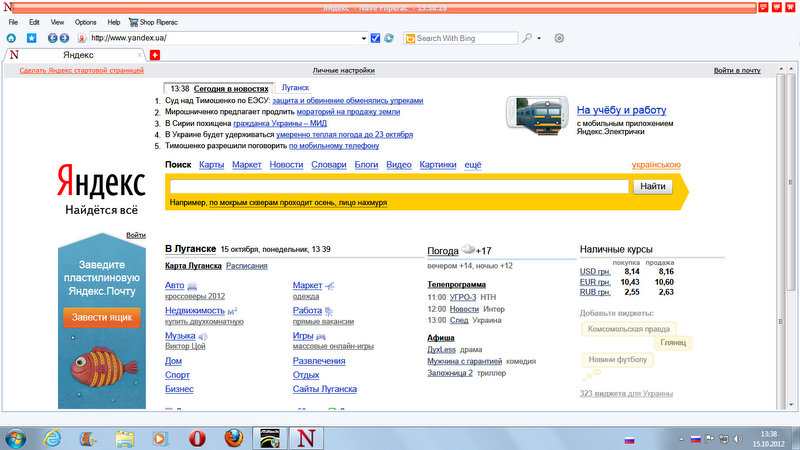Reload the page with the refresh icon
The height and width of the screenshot is (450, 800).
389,38
